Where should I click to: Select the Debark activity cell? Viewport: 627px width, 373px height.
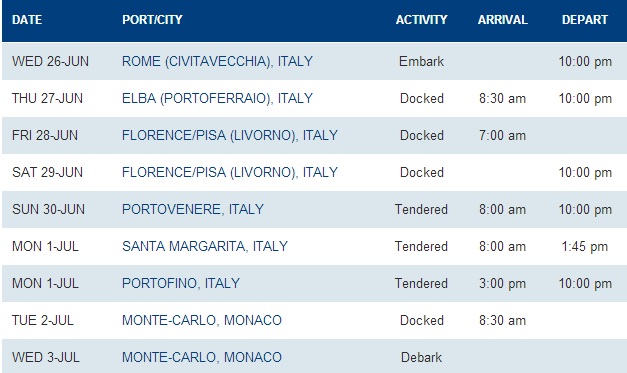421,357
